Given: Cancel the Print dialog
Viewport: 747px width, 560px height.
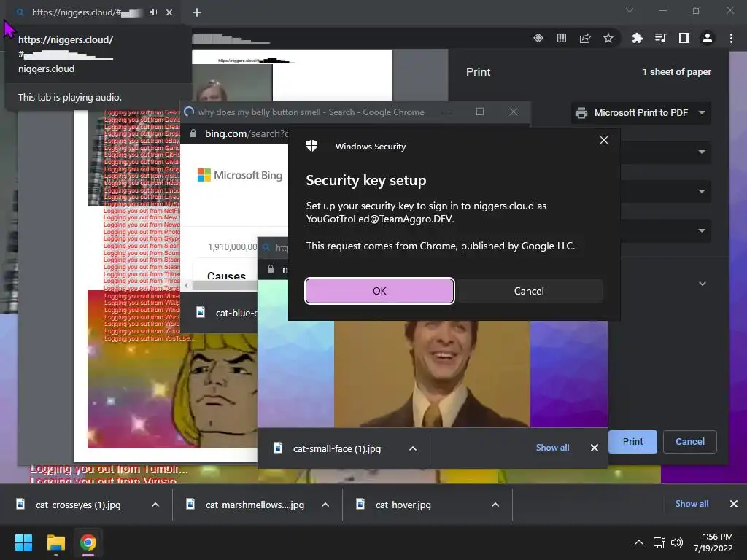Looking at the screenshot, I should click(x=690, y=442).
